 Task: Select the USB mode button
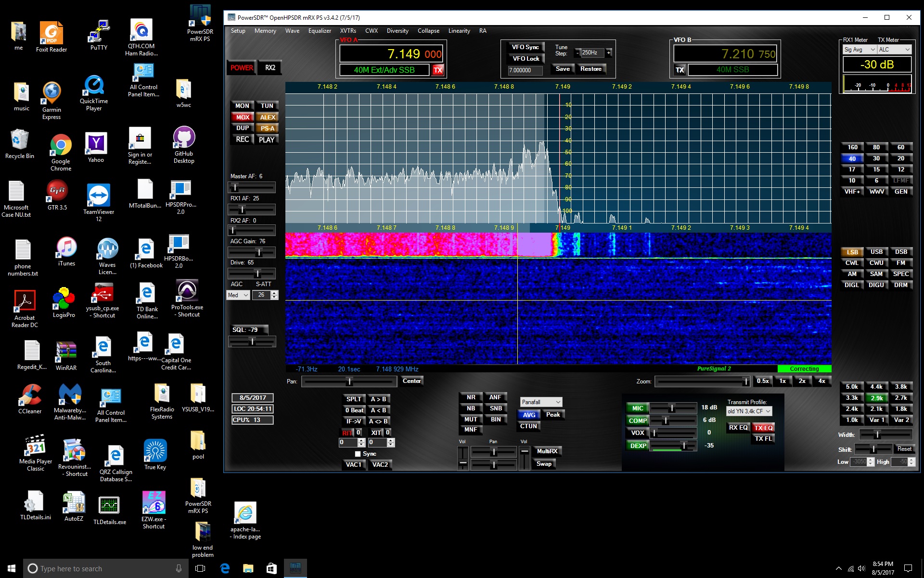(876, 252)
